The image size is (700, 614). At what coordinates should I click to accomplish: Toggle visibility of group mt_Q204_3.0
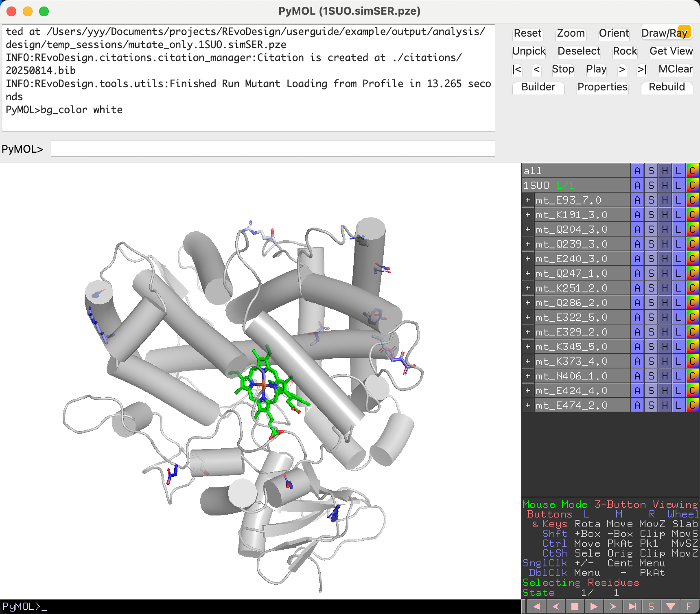pyautogui.click(x=582, y=229)
